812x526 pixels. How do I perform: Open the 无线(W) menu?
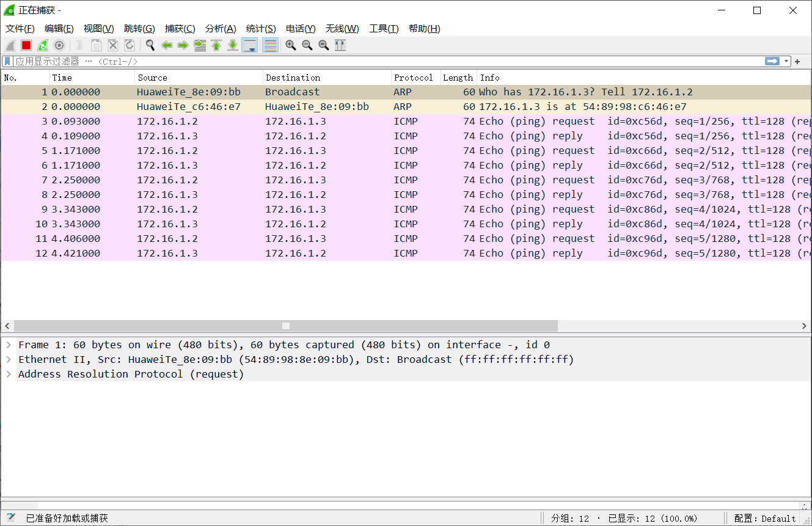click(x=342, y=29)
